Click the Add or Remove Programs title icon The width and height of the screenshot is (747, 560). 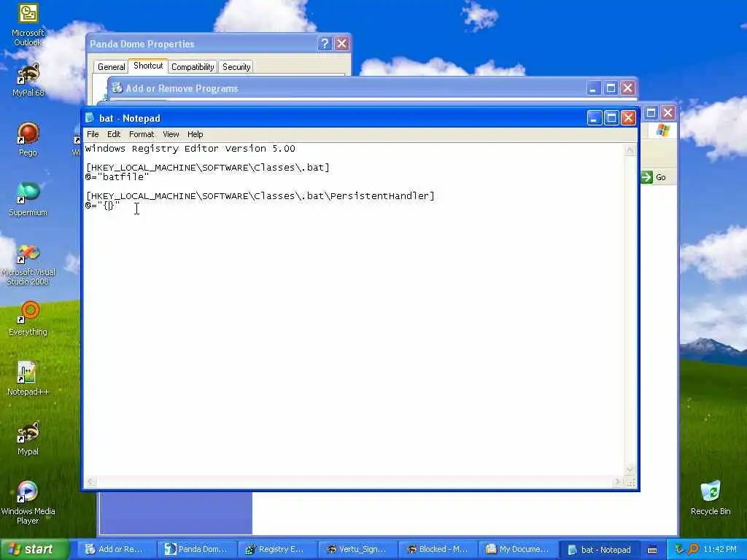(117, 87)
